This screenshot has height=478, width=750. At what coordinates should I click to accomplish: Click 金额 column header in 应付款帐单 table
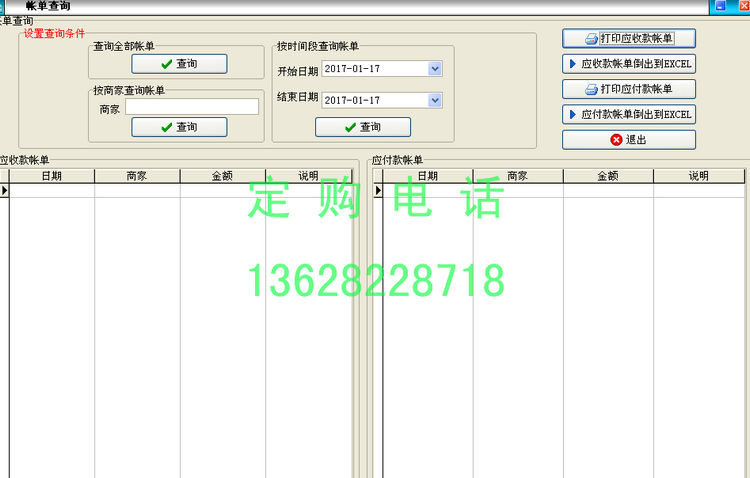pos(608,176)
